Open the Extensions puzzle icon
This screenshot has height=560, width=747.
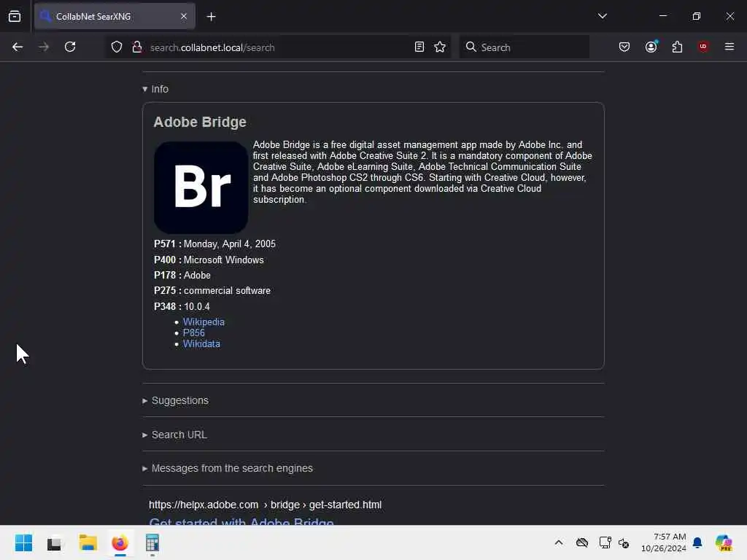coord(677,47)
